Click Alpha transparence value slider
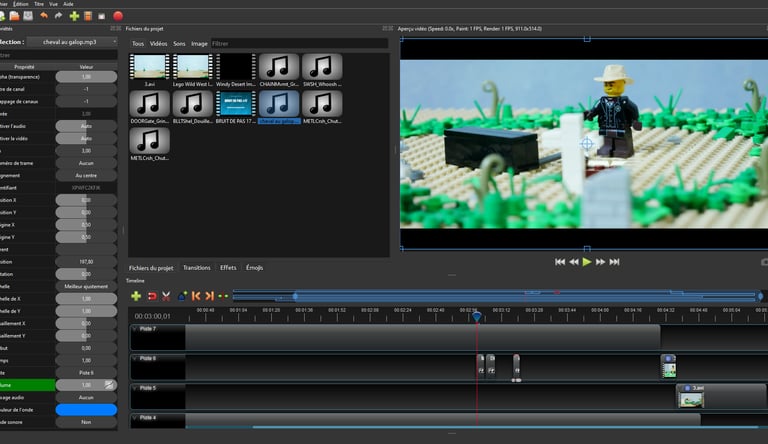Screen dimensions: 768x444 point(86,77)
